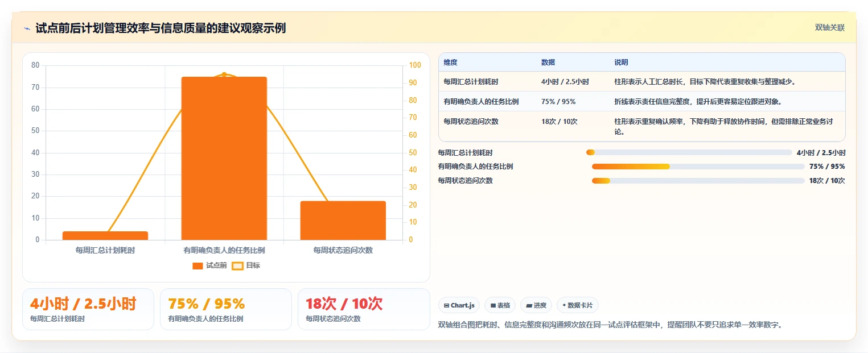This screenshot has width=868, height=353.
Task: Click the 有明确负责人的任务比例 progress bar
Action: (x=698, y=167)
